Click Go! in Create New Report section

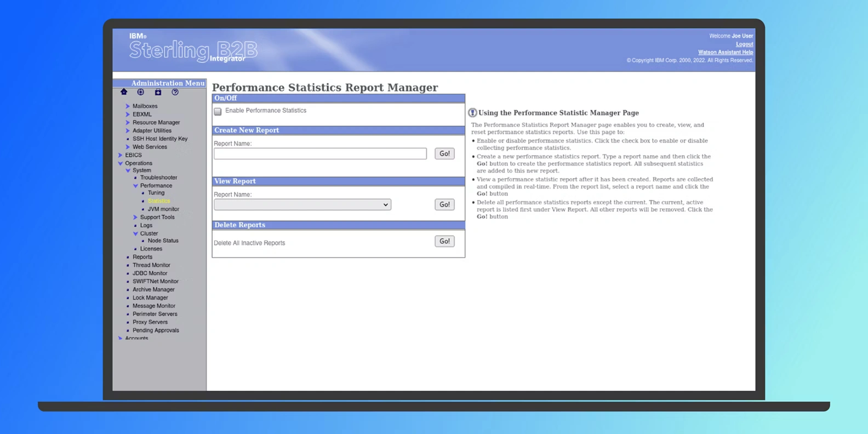click(444, 153)
